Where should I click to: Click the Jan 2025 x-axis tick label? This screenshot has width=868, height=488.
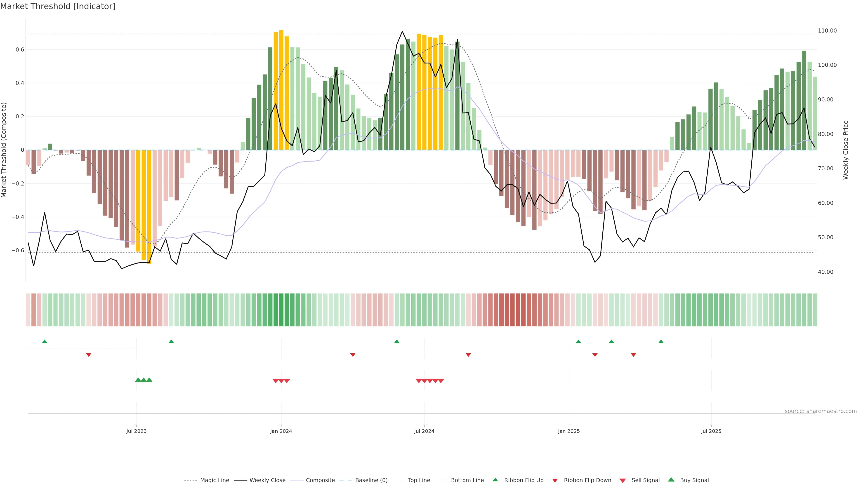point(569,431)
